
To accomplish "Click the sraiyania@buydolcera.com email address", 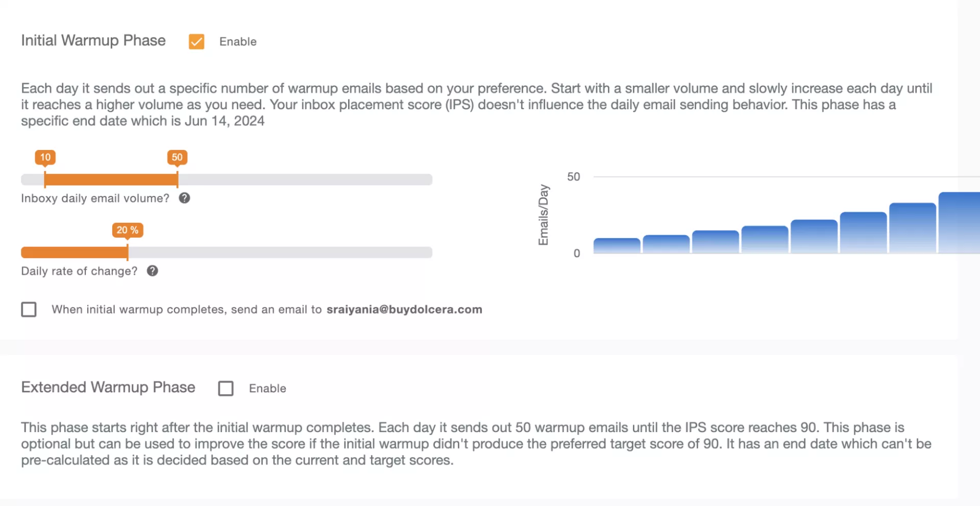I will point(404,310).
